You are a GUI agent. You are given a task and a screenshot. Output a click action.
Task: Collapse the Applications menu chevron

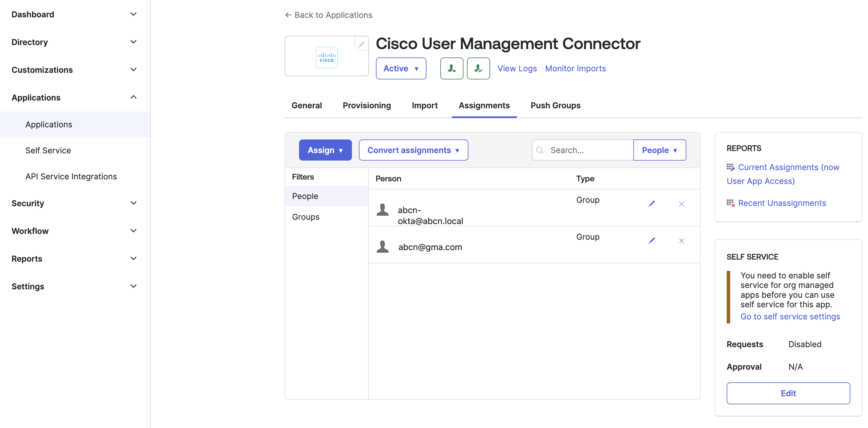[133, 97]
